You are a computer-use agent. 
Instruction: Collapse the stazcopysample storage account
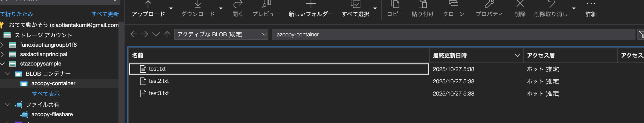3,64
